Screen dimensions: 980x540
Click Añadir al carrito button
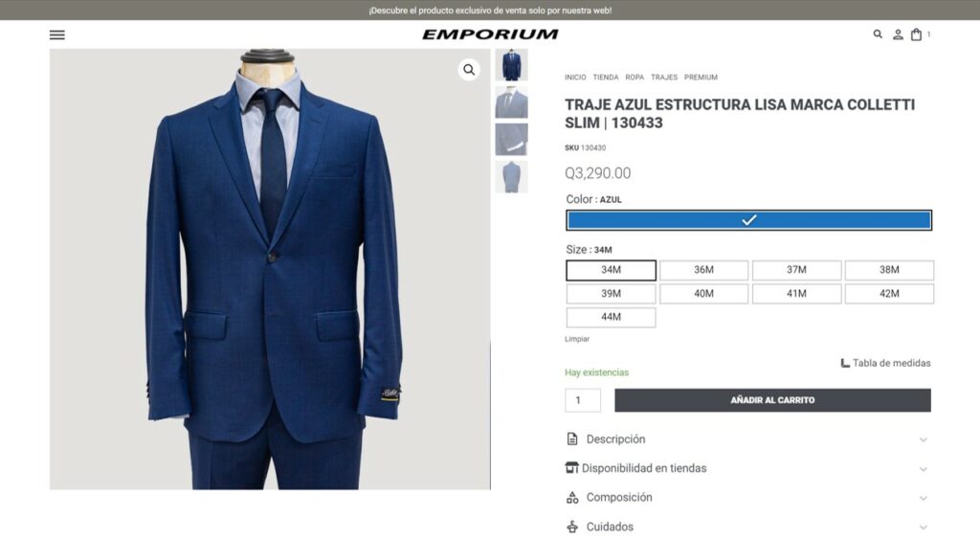772,400
